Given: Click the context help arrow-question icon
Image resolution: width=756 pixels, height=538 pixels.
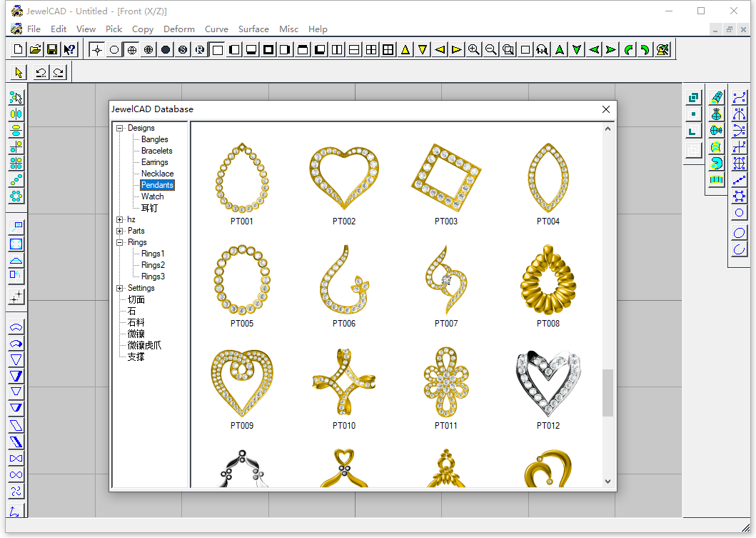Looking at the screenshot, I should click(x=69, y=49).
